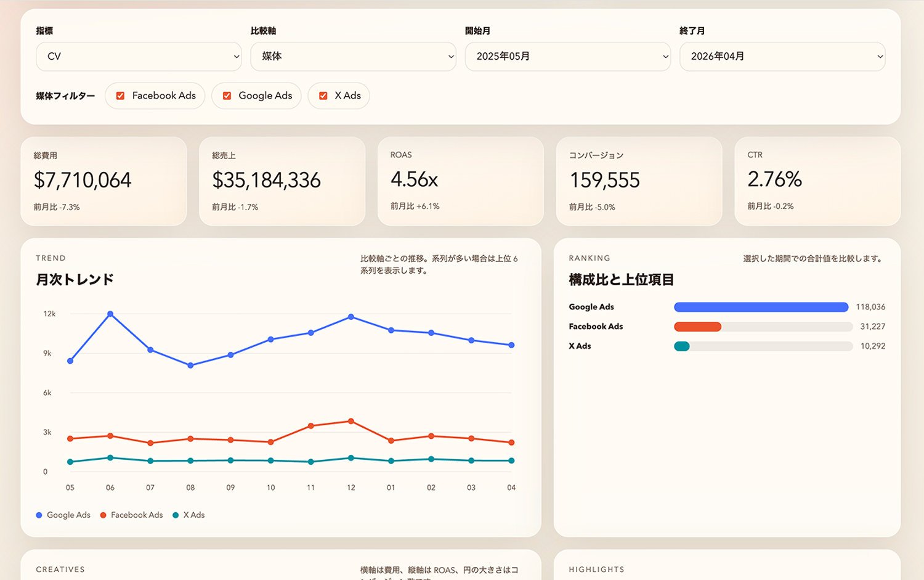Open the 指標 dropdown showing CV
Screen dimensions: 924x580
pos(139,56)
